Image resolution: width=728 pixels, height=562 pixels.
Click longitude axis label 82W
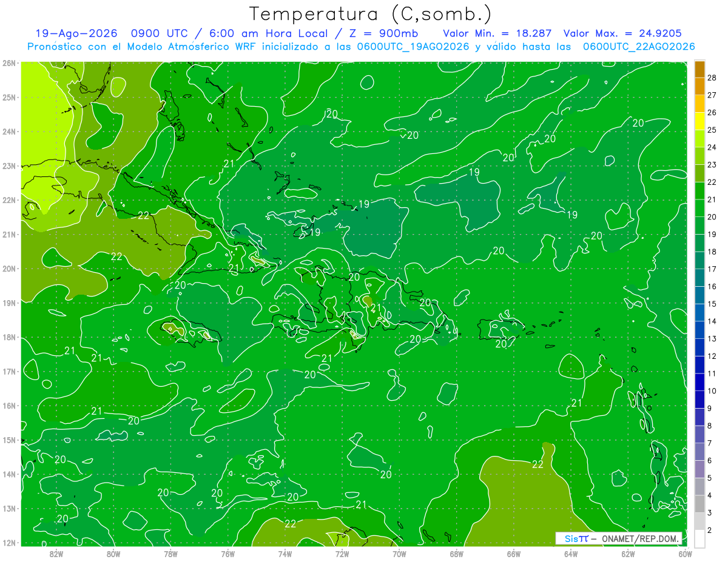(56, 554)
